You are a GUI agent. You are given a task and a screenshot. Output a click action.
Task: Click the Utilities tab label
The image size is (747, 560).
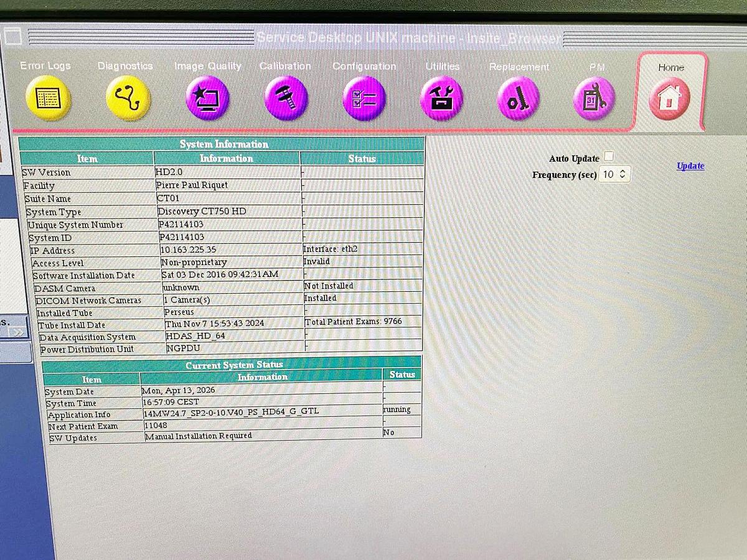click(443, 66)
